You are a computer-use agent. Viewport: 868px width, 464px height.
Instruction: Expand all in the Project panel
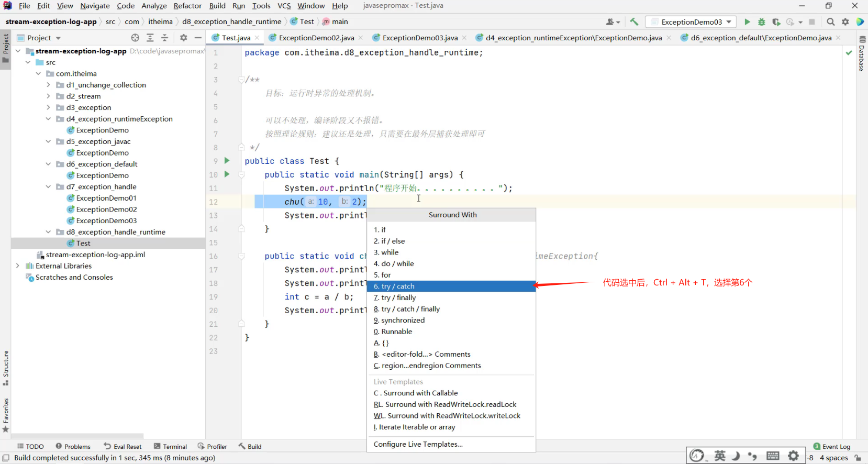point(150,38)
